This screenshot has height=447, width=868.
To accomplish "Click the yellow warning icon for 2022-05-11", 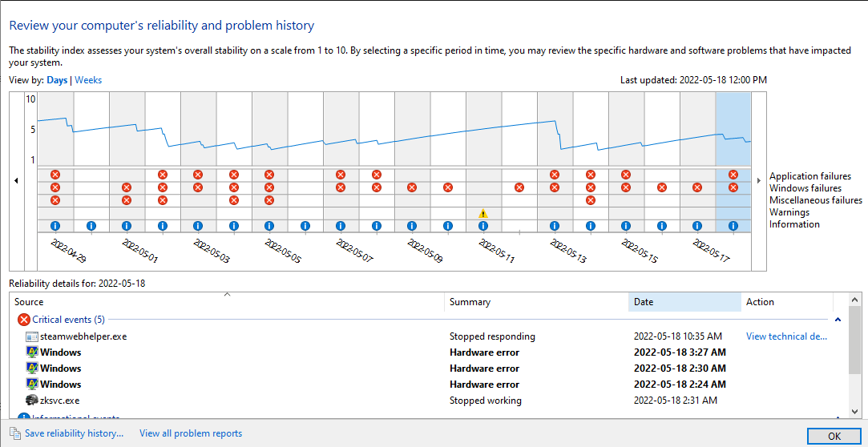I will 483,213.
